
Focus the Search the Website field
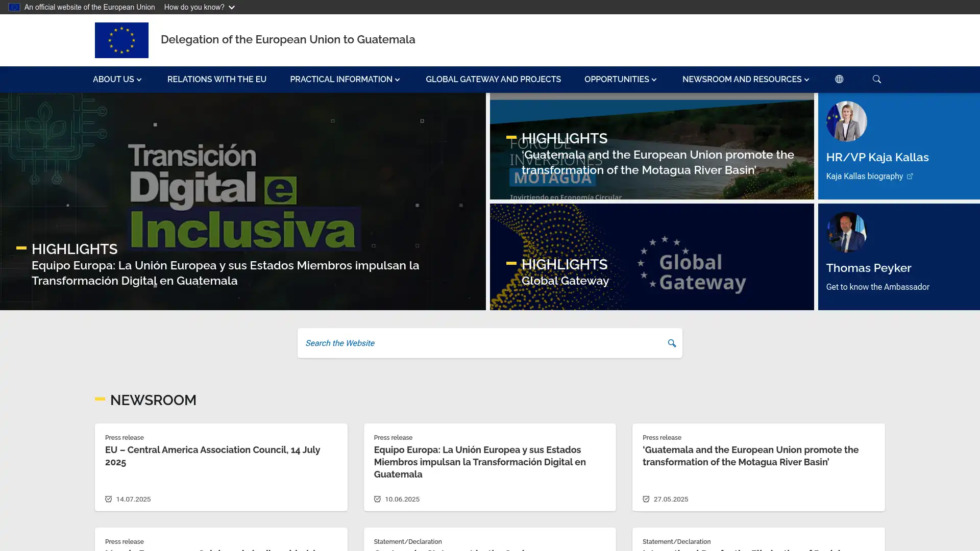[x=480, y=343]
